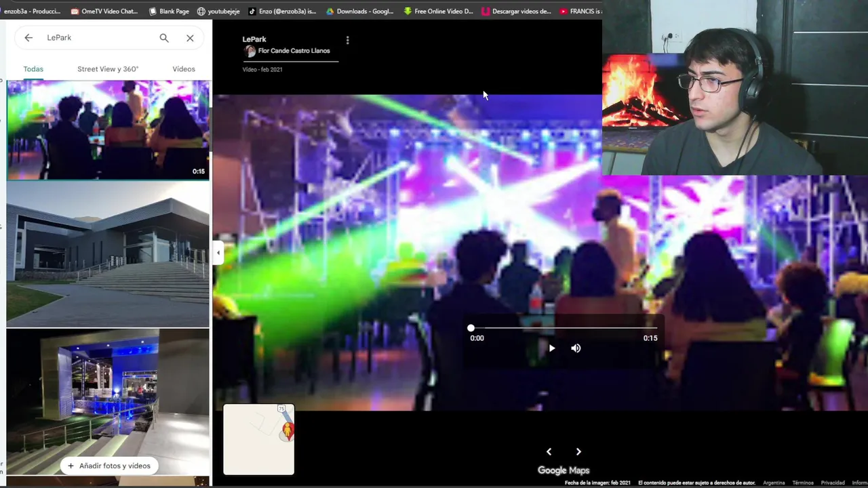Collapse the side panel arrow

coord(218,253)
